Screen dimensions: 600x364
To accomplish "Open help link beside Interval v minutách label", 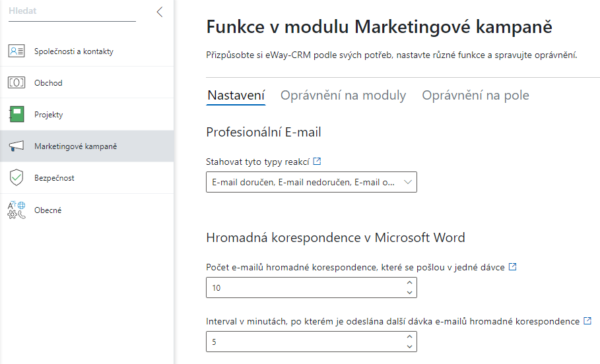I will [587, 320].
